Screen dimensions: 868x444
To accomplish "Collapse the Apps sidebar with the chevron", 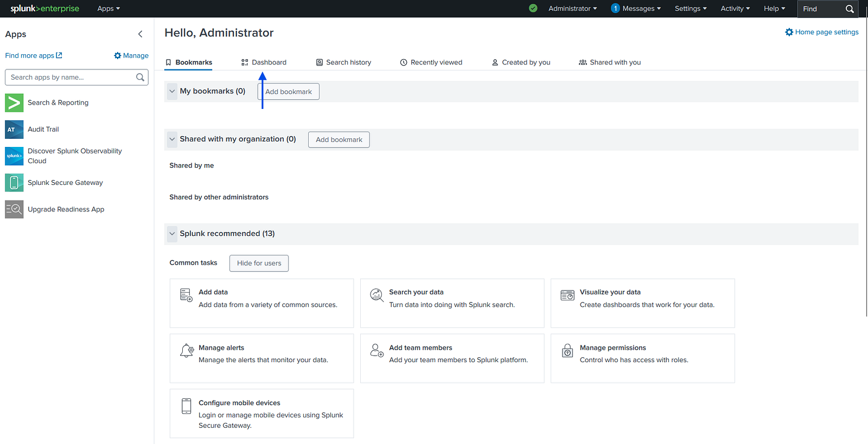I will click(x=141, y=34).
